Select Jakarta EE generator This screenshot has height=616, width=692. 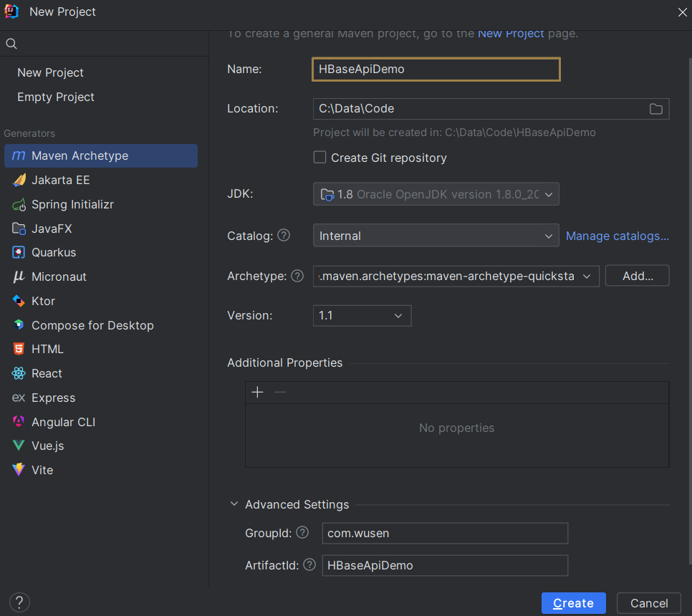[x=61, y=180]
